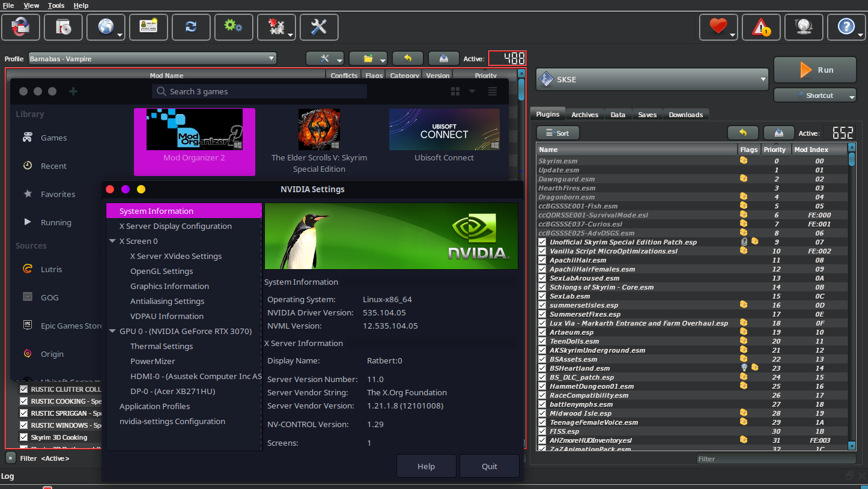Screen dimensions: 868x489
Task: Open the Profile dropdown Barnabas - Vampire
Action: pyautogui.click(x=153, y=58)
